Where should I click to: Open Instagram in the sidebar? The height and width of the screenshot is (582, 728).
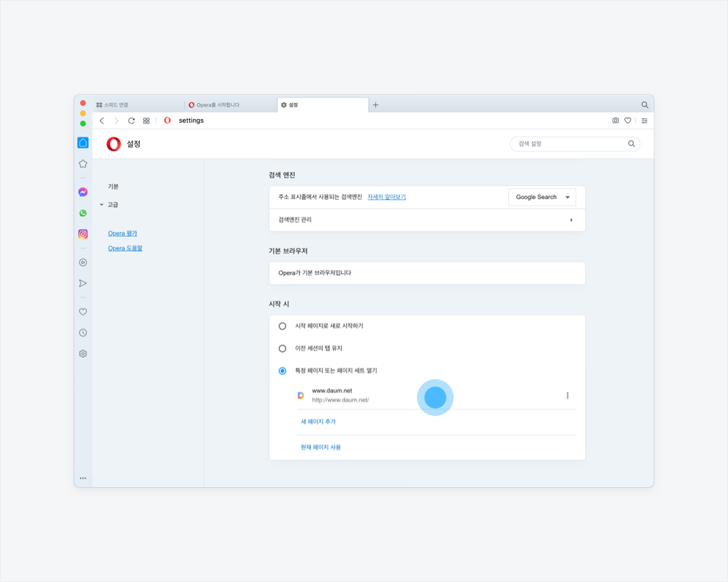pos(83,234)
